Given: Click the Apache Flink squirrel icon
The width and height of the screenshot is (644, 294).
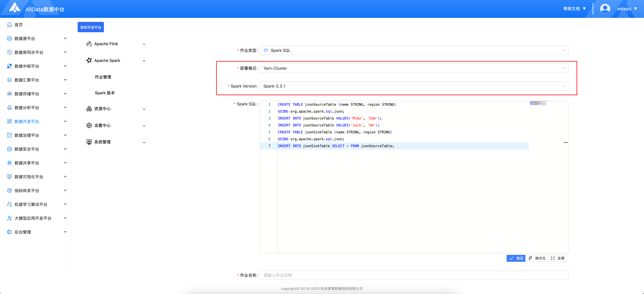Looking at the screenshot, I should (x=89, y=44).
